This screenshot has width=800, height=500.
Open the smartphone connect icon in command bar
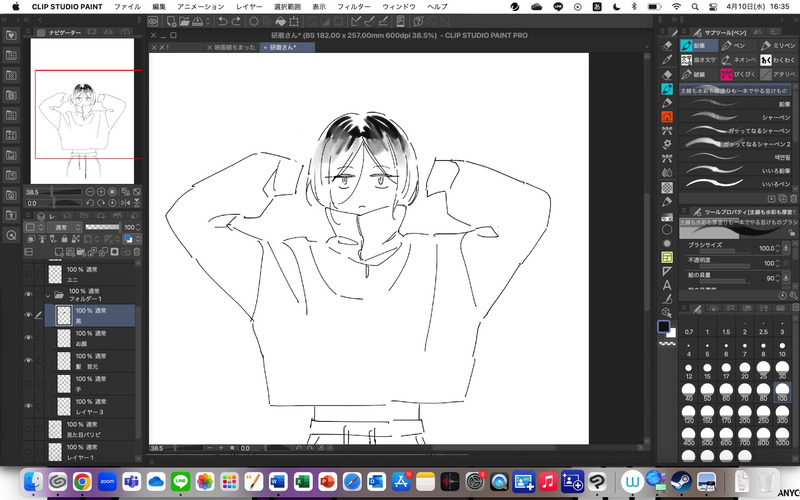(x=401, y=21)
